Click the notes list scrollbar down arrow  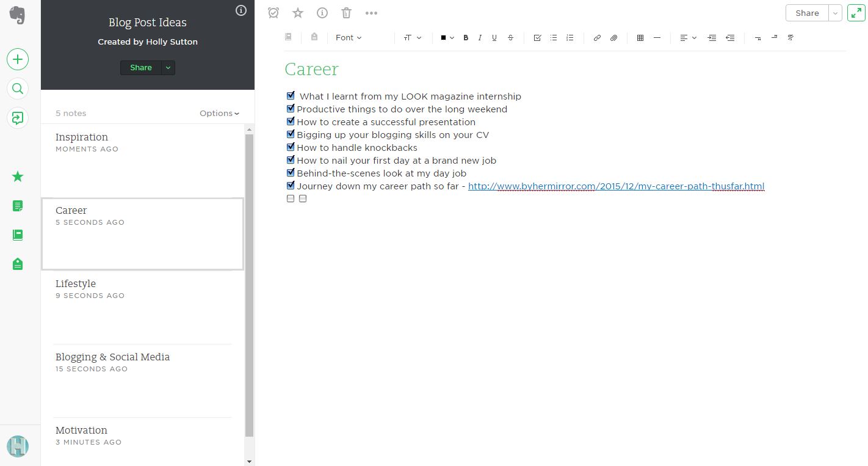click(x=249, y=461)
